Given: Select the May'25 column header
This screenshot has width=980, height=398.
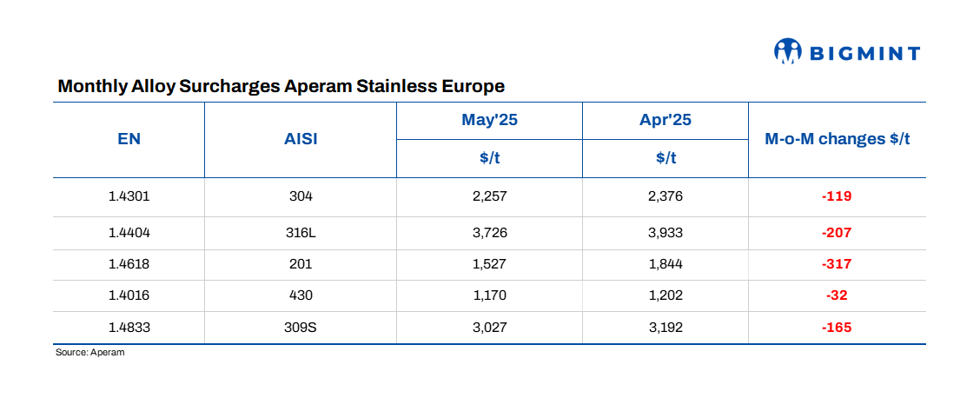Looking at the screenshot, I should point(489,121).
